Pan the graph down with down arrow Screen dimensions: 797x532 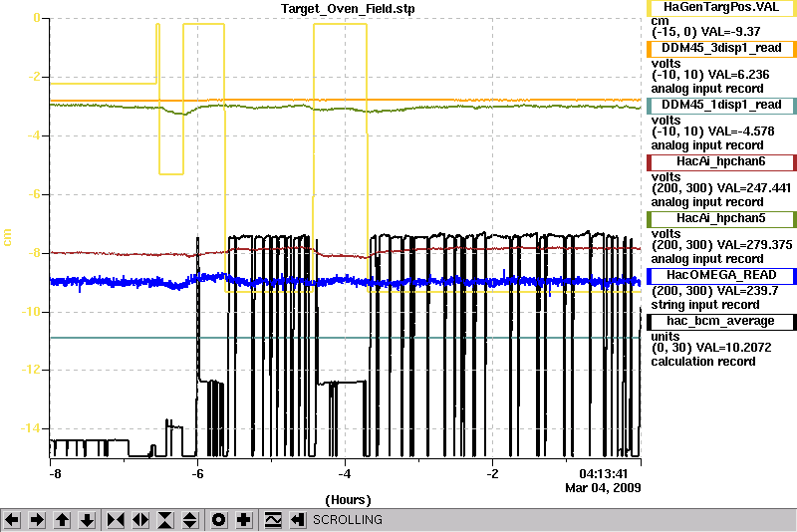[87, 520]
